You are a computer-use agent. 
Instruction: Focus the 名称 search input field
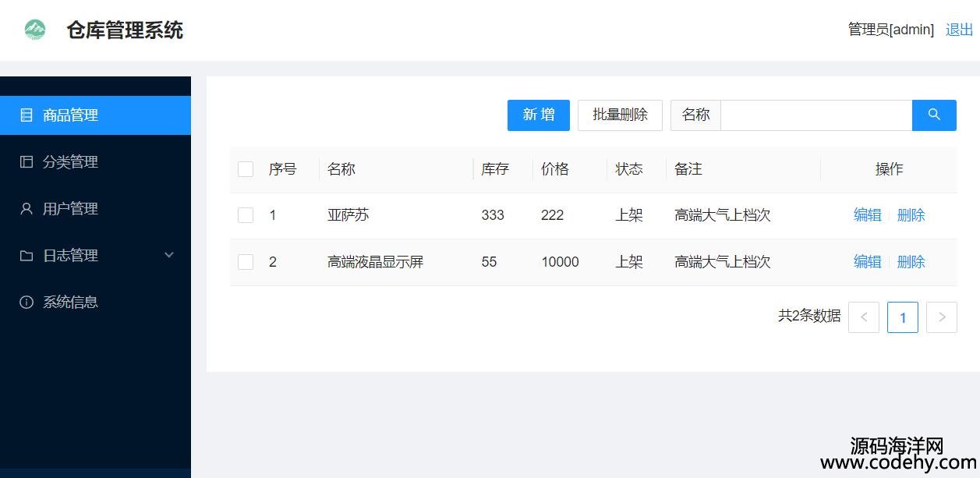coord(816,115)
